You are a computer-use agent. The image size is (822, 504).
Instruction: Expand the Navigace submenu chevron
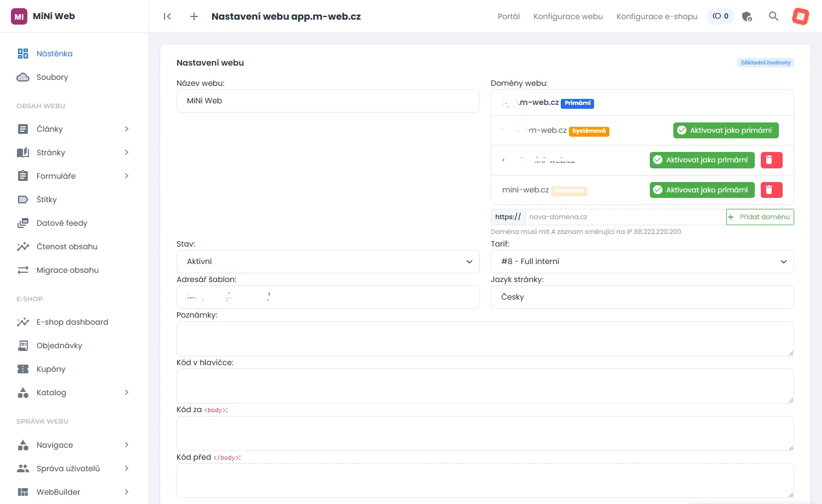point(127,445)
